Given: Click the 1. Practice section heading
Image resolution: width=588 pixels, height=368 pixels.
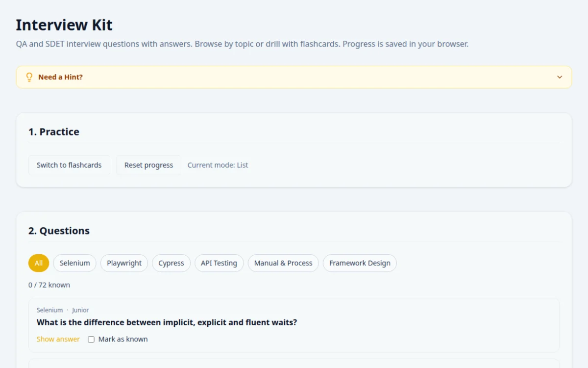Looking at the screenshot, I should (x=54, y=131).
